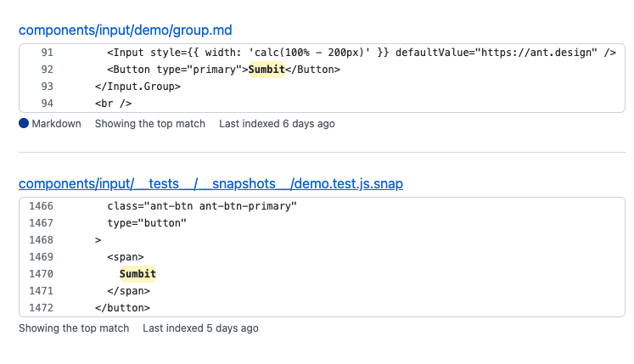Open components/input/demo/group.md file link

coord(126,31)
